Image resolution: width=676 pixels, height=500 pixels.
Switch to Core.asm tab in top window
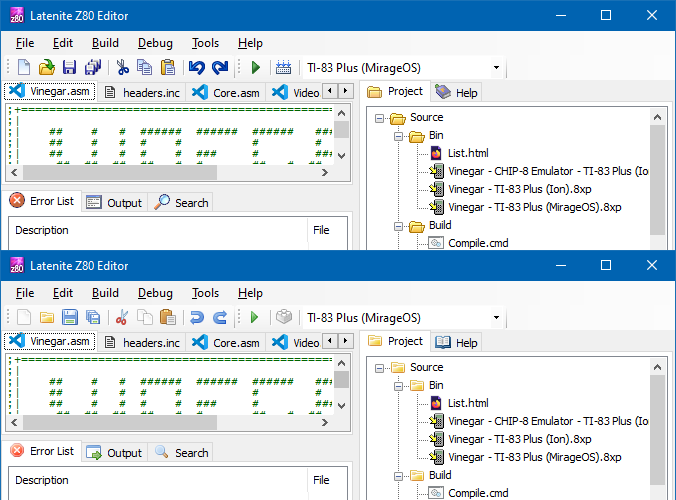pyautogui.click(x=225, y=93)
